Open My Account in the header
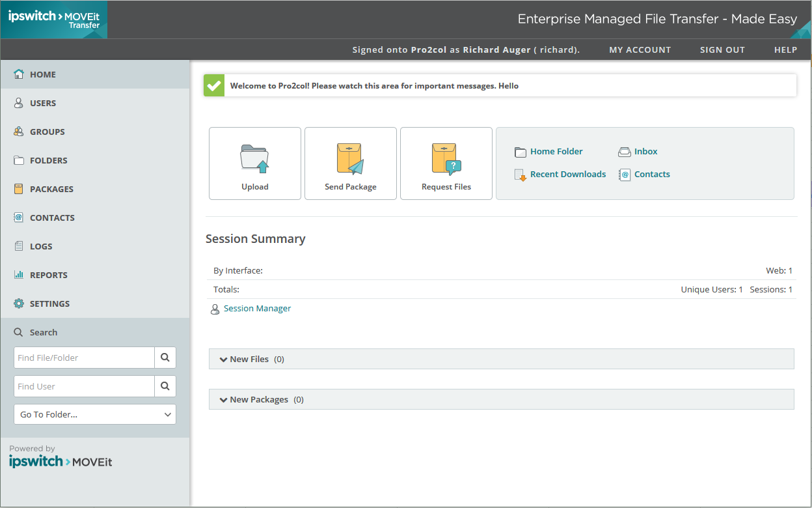 pos(640,49)
